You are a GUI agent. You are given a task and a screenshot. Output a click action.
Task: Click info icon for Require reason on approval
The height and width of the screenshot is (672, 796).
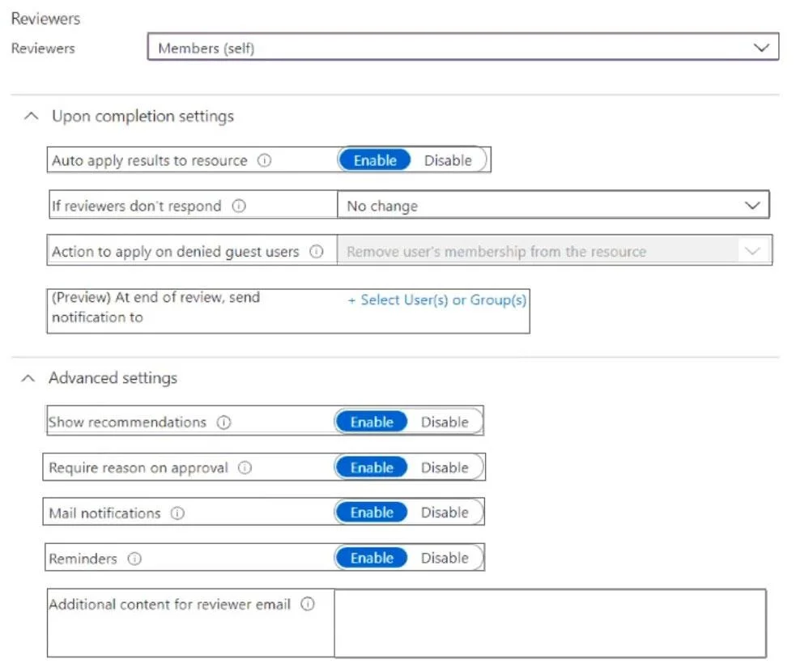(x=245, y=467)
